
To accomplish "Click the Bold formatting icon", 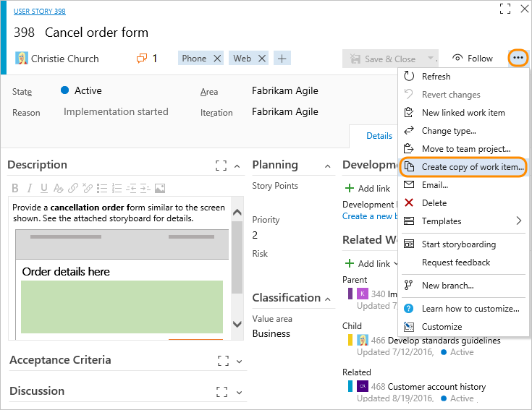I will [x=15, y=188].
